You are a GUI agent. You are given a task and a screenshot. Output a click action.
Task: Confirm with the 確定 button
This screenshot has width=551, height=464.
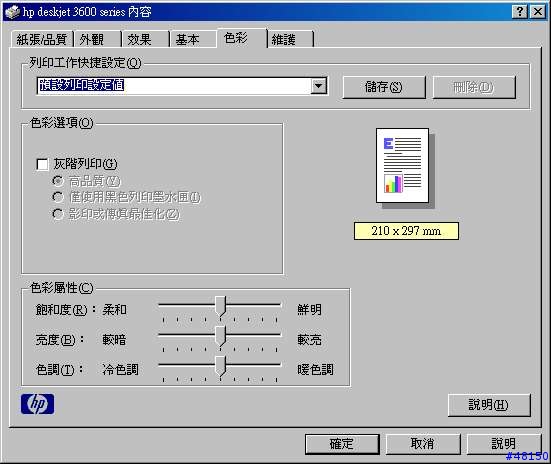(342, 444)
